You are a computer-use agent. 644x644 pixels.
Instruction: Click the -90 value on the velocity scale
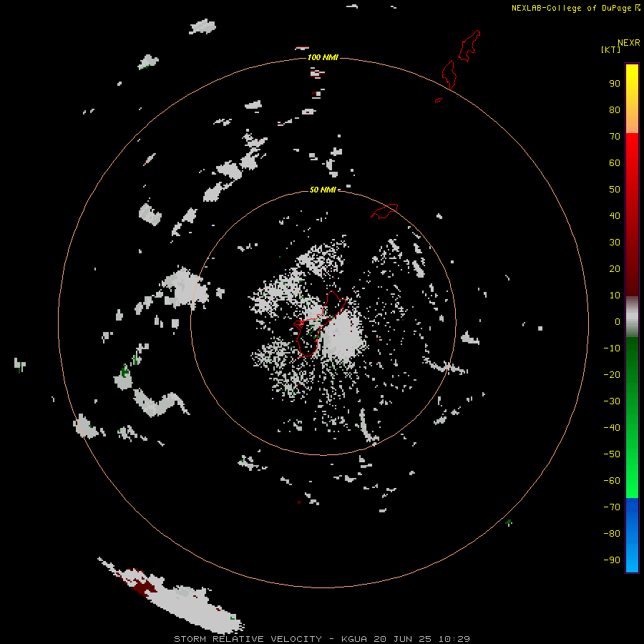click(612, 560)
